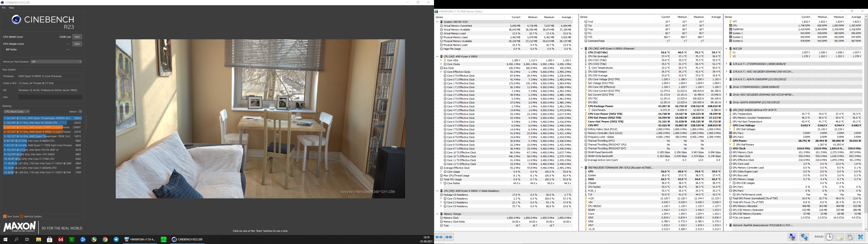This screenshot has width=868, height=244.
Task: Click the magnifier monitor summary icon
Action: click(x=793, y=237)
